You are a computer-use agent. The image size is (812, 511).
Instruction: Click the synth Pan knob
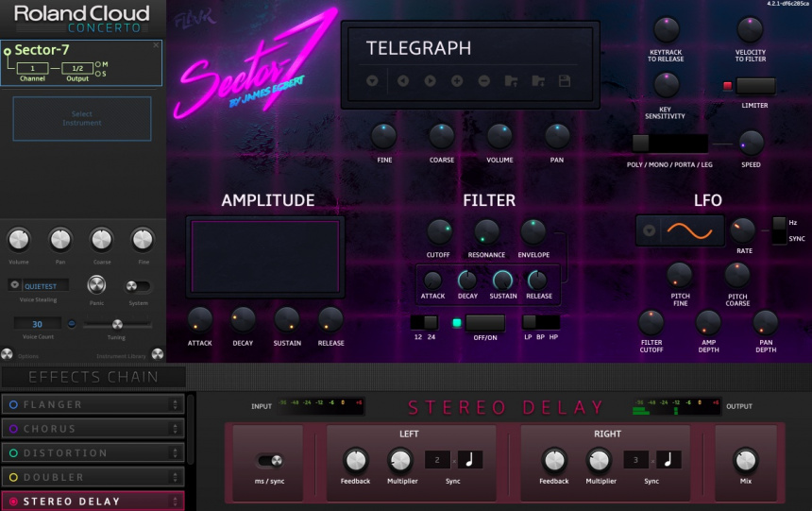(x=557, y=136)
